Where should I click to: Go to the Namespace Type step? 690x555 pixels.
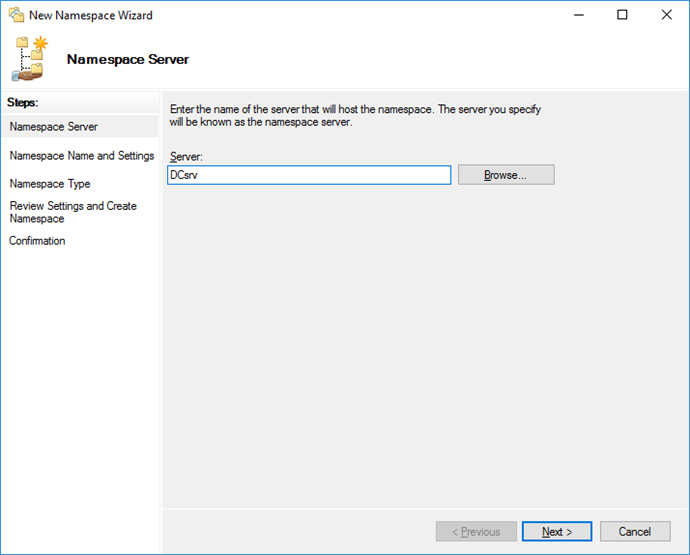pos(50,184)
